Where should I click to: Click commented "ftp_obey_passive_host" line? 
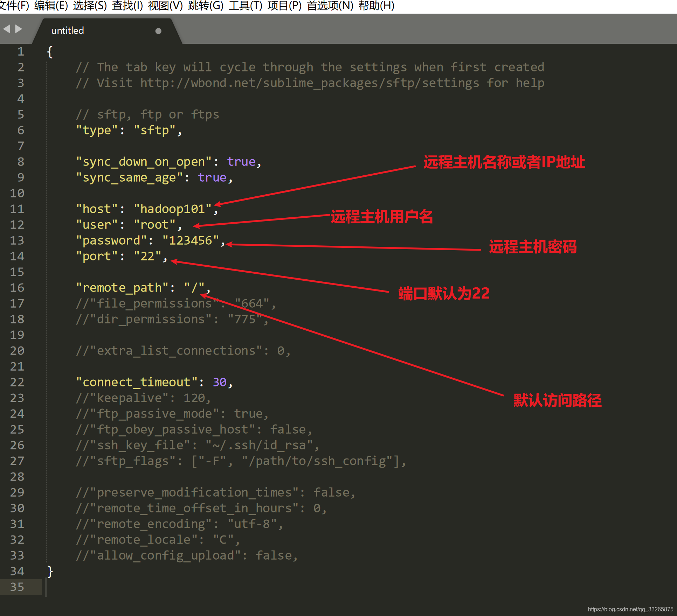pyautogui.click(x=194, y=430)
